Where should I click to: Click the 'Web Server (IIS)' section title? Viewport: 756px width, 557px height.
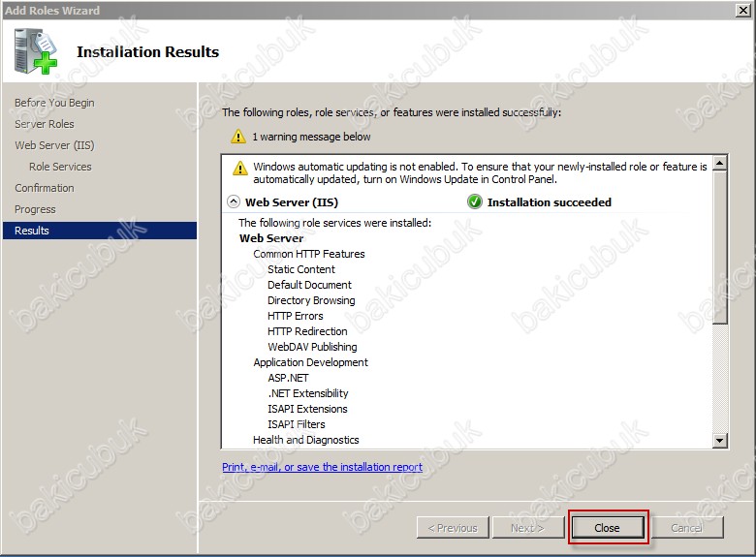(292, 202)
